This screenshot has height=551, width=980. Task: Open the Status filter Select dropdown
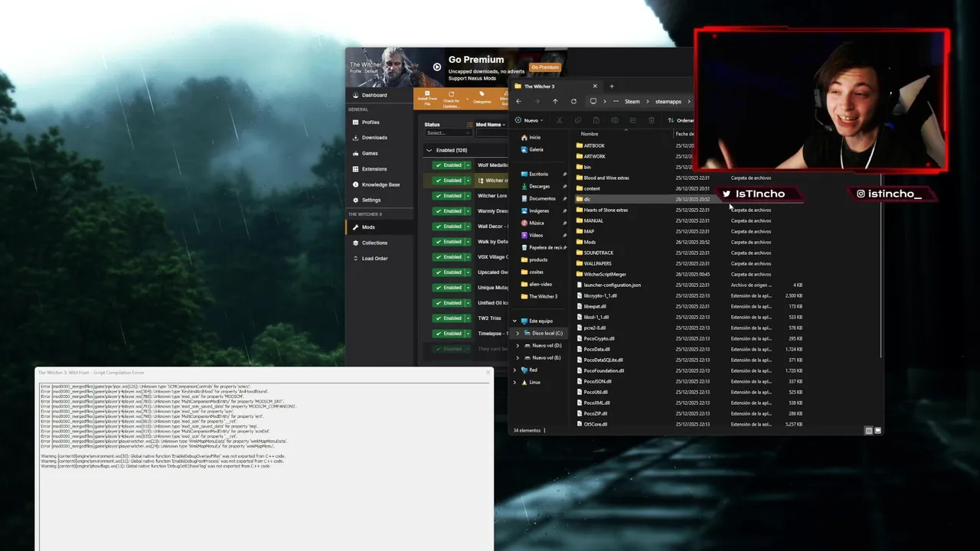(x=448, y=133)
